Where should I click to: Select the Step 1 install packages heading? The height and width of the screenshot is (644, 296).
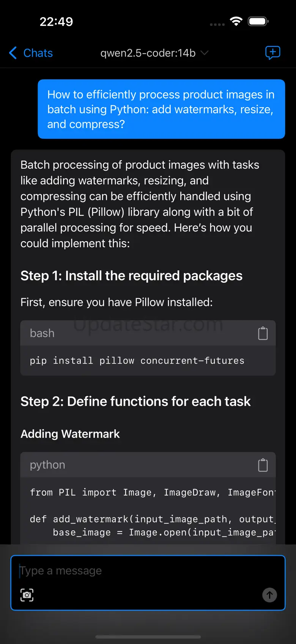click(x=131, y=276)
